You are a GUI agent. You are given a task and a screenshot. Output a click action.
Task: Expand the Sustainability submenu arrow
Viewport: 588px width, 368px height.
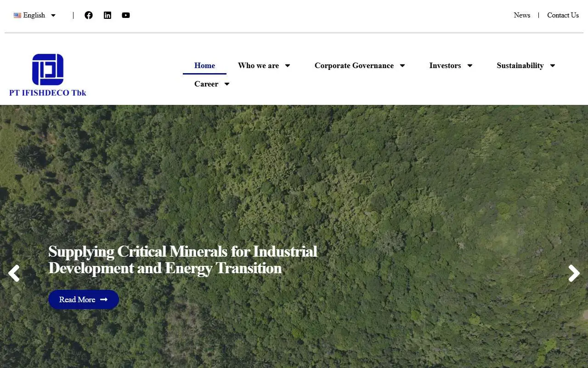(x=553, y=65)
